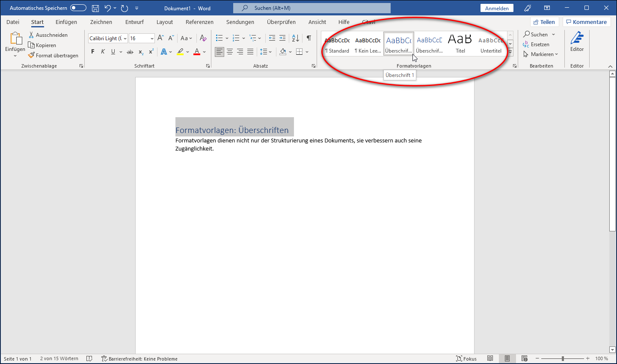617x364 pixels.
Task: Save the document with the floppy disk icon
Action: point(95,8)
